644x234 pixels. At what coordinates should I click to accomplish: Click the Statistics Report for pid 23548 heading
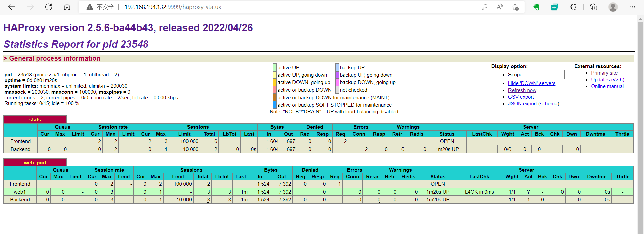click(x=76, y=44)
